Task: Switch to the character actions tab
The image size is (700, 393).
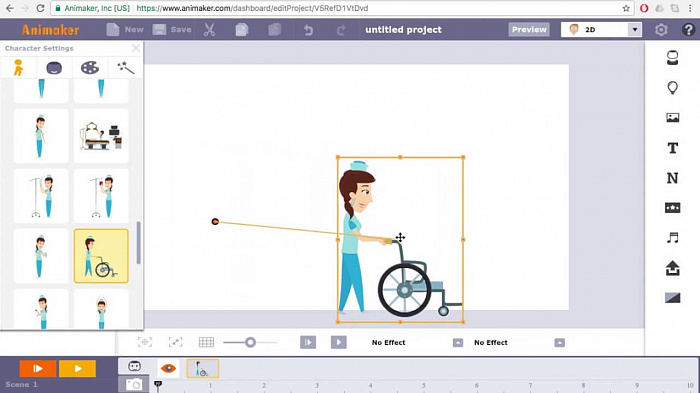Action: point(18,68)
